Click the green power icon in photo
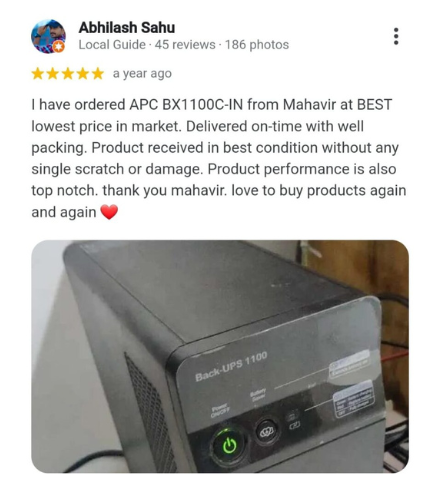This screenshot has width=427, height=493. point(229,445)
